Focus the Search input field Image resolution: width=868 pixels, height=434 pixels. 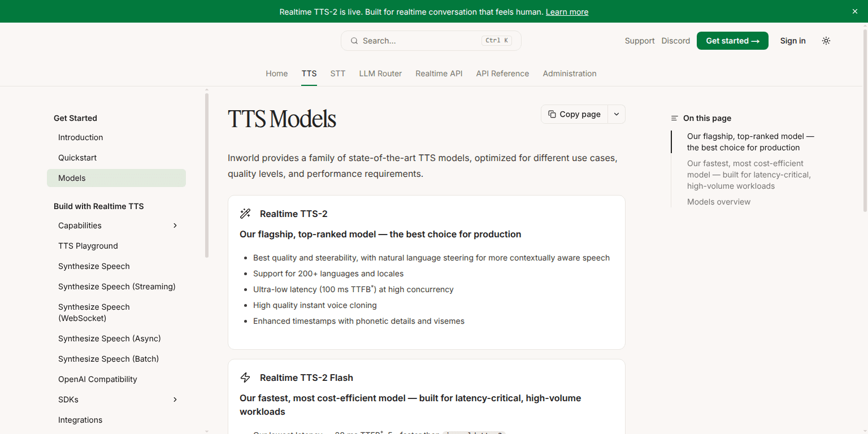click(431, 41)
